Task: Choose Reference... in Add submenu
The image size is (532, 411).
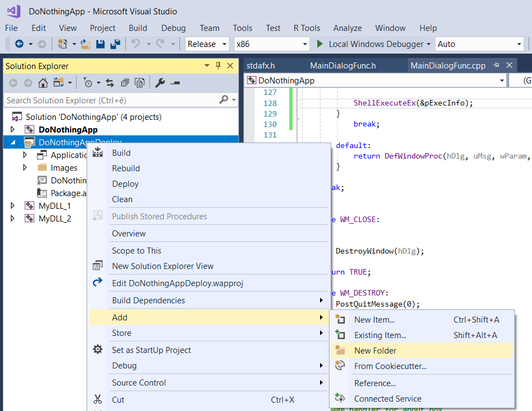Action: point(422,383)
